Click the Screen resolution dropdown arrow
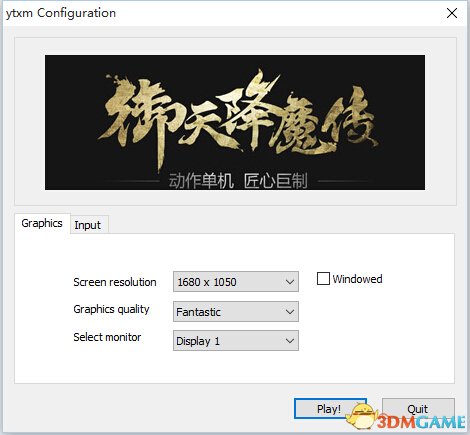Screen dimensions: 470x435 click(x=290, y=282)
